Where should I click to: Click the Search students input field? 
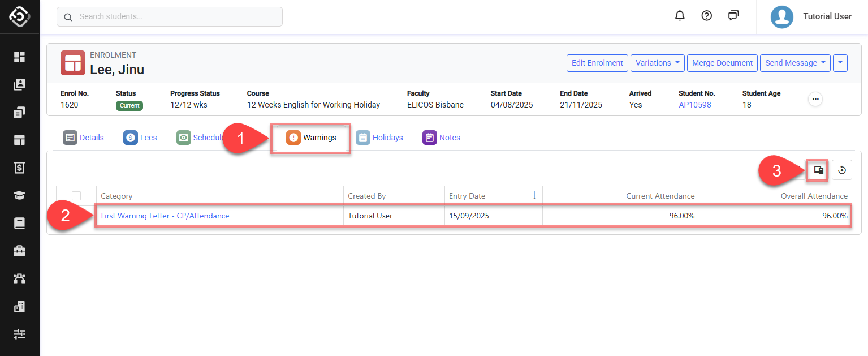170,16
